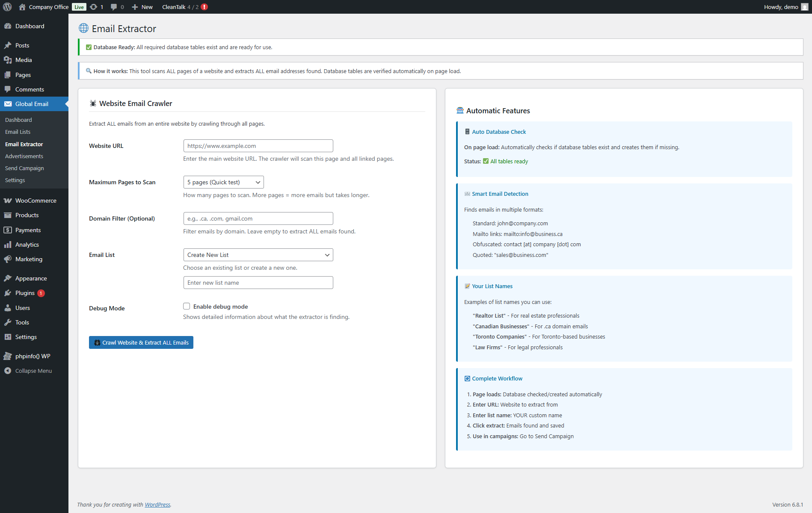
Task: Focus the Website URL field
Action: point(258,146)
